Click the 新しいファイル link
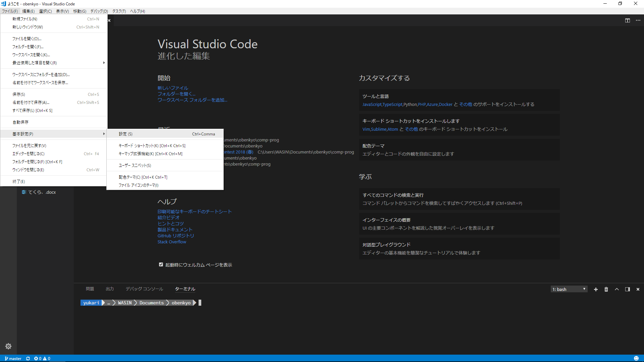 point(173,88)
